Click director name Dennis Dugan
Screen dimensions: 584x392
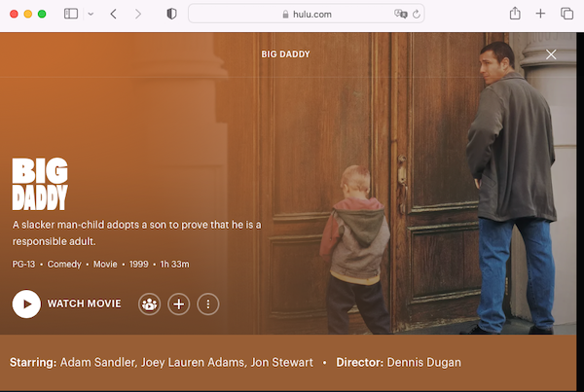pos(423,362)
